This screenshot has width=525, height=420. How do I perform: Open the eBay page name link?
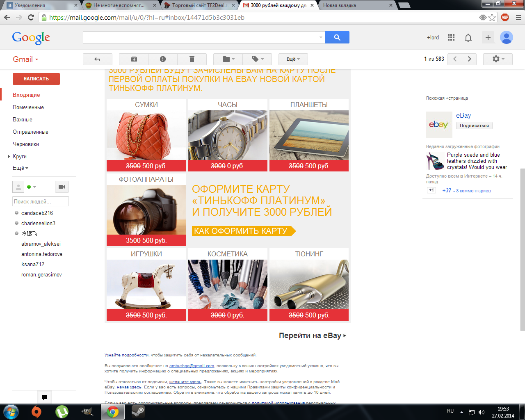pyautogui.click(x=463, y=116)
